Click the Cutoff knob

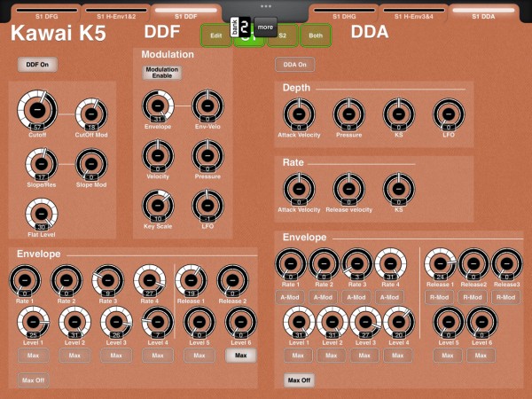point(37,110)
